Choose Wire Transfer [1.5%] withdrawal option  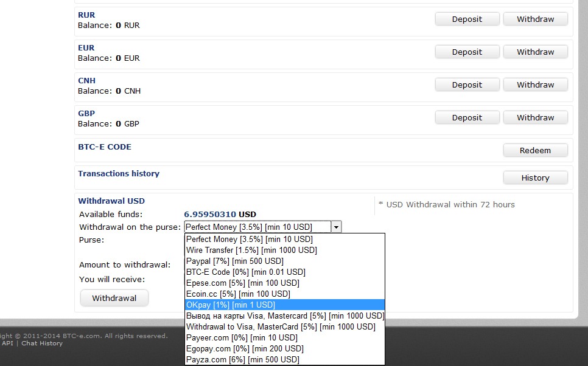click(285, 250)
